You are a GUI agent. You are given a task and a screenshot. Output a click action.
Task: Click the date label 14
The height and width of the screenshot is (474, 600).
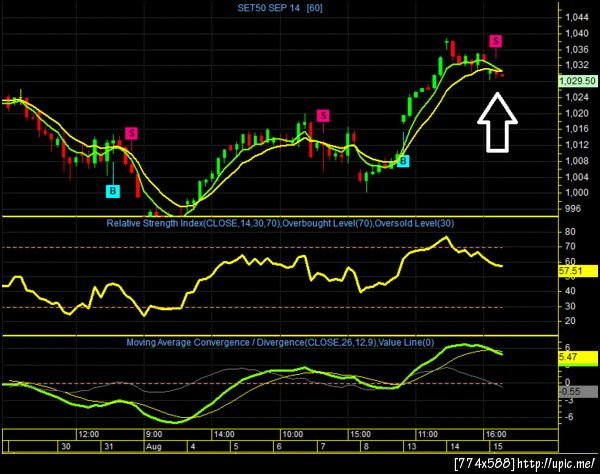pyautogui.click(x=455, y=446)
